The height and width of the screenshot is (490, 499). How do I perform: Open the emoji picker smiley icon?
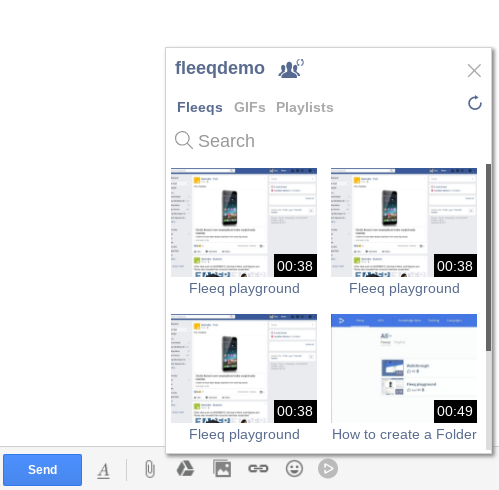pyautogui.click(x=294, y=469)
